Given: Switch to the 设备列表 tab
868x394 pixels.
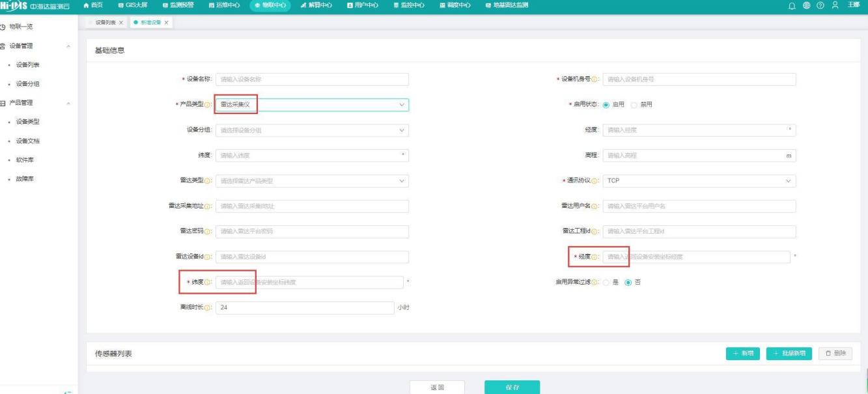Looking at the screenshot, I should [x=104, y=23].
